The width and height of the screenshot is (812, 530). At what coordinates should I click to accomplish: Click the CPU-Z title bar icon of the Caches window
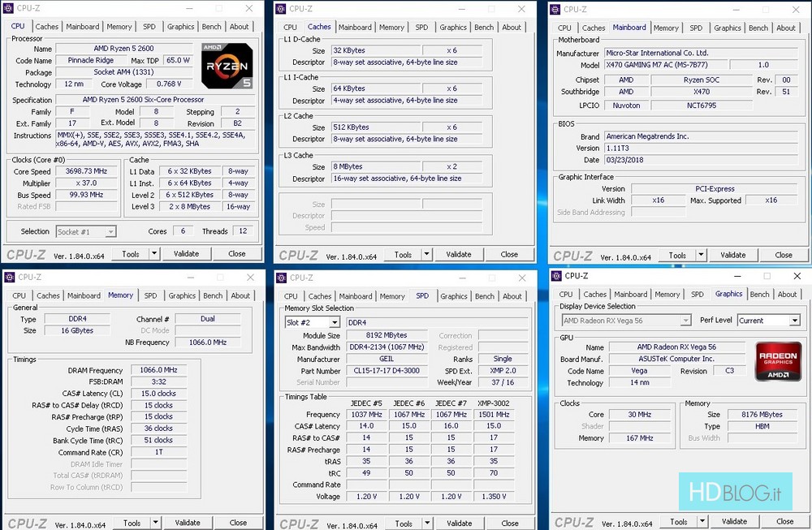(281, 9)
